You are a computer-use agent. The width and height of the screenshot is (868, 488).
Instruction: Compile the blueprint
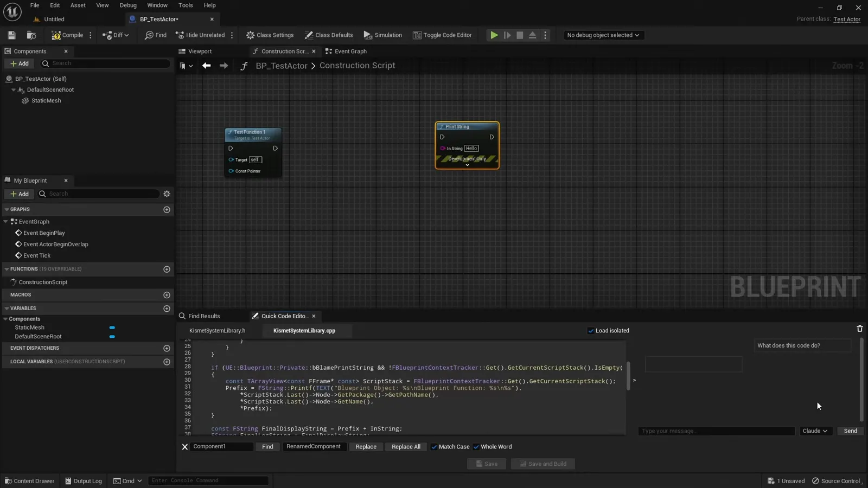[67, 35]
